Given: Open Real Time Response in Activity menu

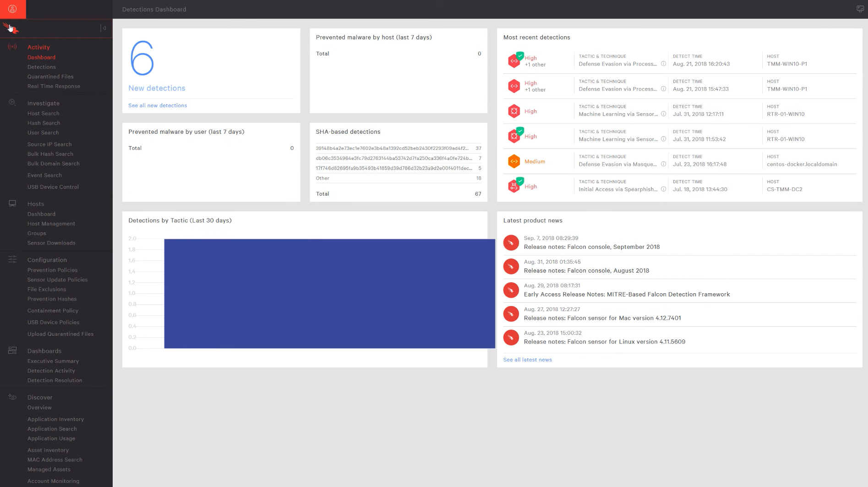Looking at the screenshot, I should [x=54, y=86].
